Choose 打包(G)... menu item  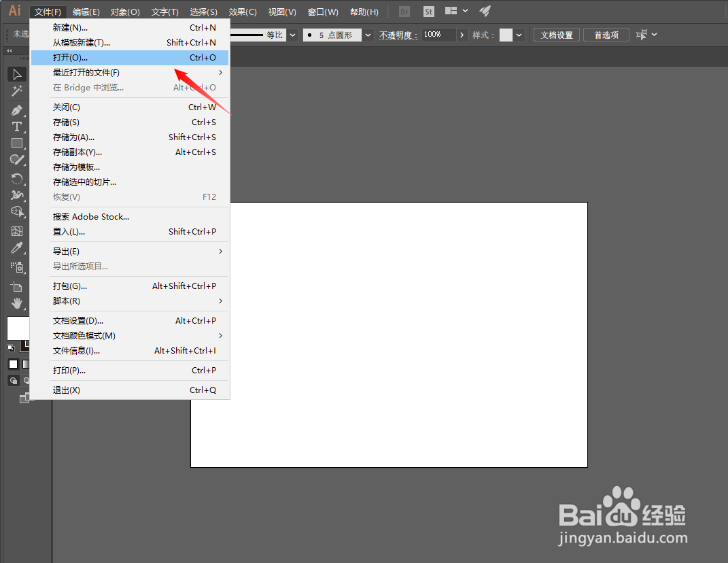pos(130,286)
